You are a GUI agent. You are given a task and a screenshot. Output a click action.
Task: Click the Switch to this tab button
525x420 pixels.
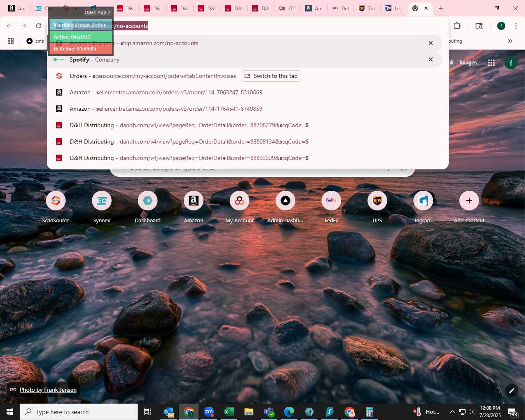coord(271,76)
